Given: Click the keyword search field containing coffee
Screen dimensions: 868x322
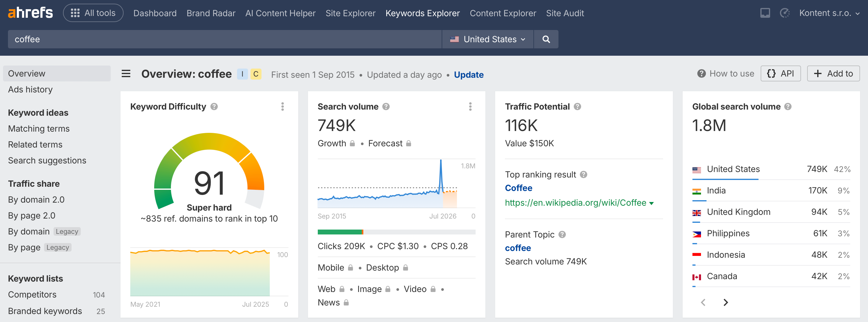Looking at the screenshot, I should click(224, 39).
